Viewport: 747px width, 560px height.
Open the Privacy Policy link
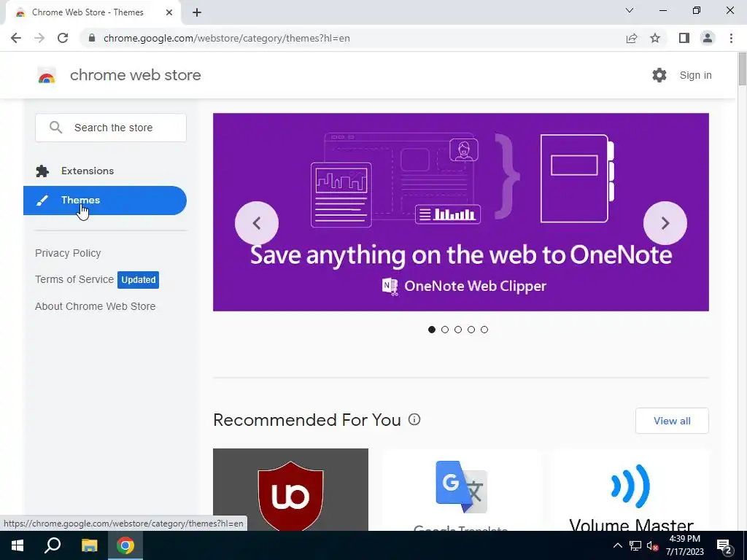(x=68, y=253)
